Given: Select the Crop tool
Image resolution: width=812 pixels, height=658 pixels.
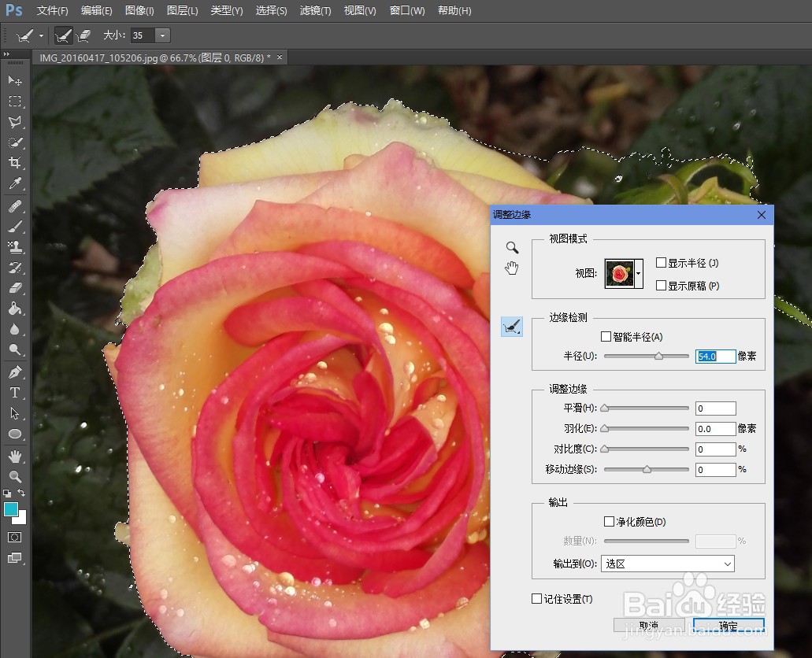Looking at the screenshot, I should pyautogui.click(x=15, y=163).
